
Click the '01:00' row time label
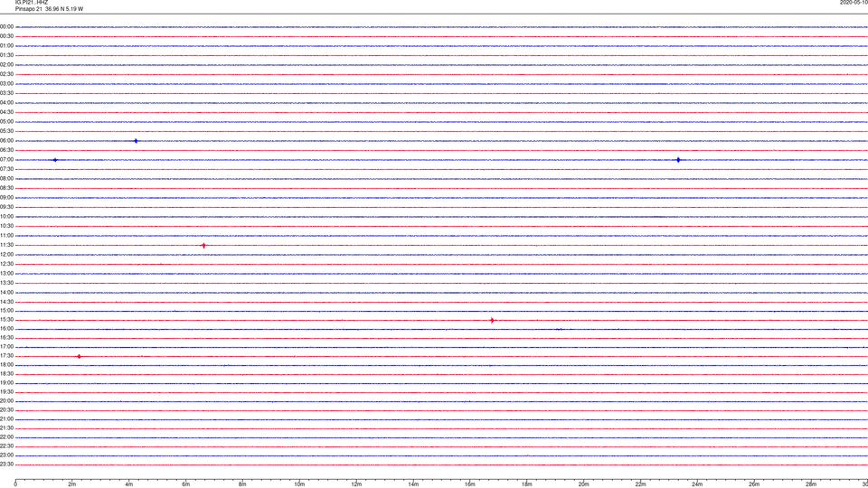point(6,46)
